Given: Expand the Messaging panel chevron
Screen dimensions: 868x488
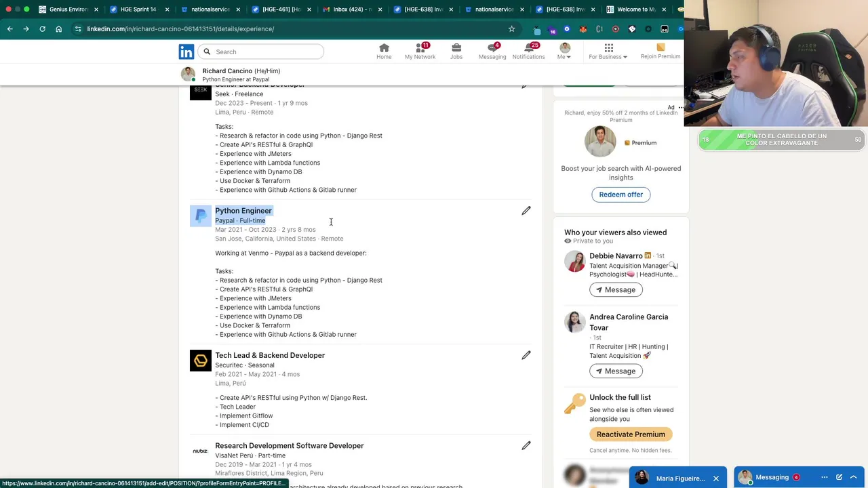Looking at the screenshot, I should coord(854,477).
